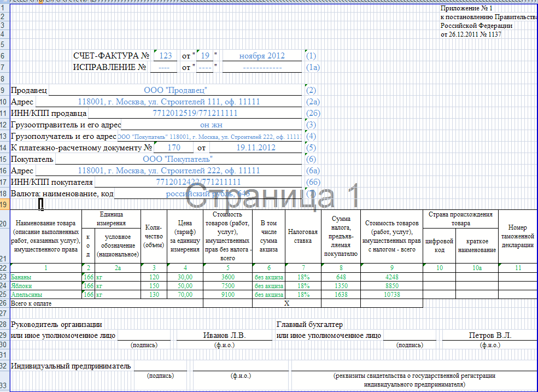Select total with tax '10738'

click(x=391, y=295)
